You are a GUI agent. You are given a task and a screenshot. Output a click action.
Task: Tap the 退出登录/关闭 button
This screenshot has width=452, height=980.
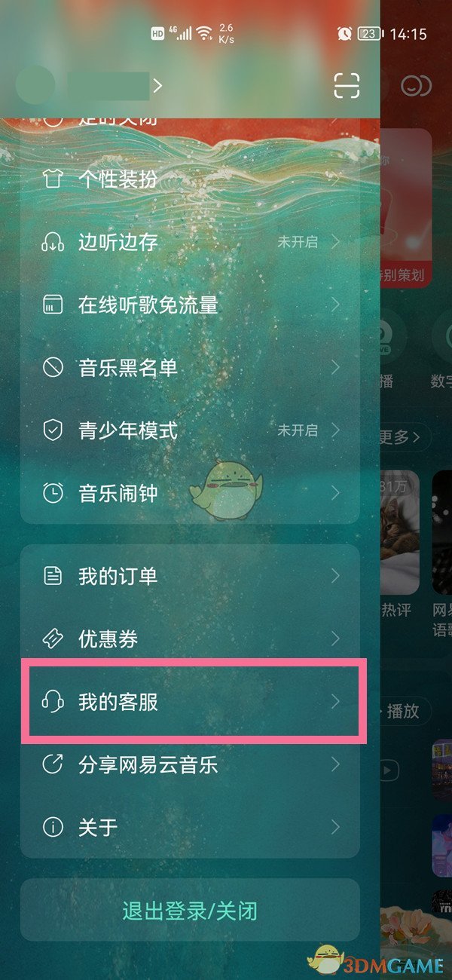pos(190,911)
